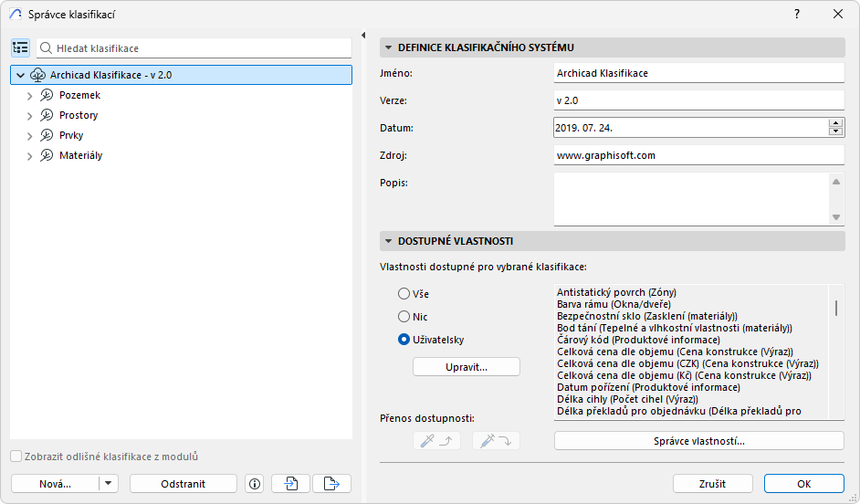
Task: Close the Správce klasifikací dialog
Action: click(838, 15)
